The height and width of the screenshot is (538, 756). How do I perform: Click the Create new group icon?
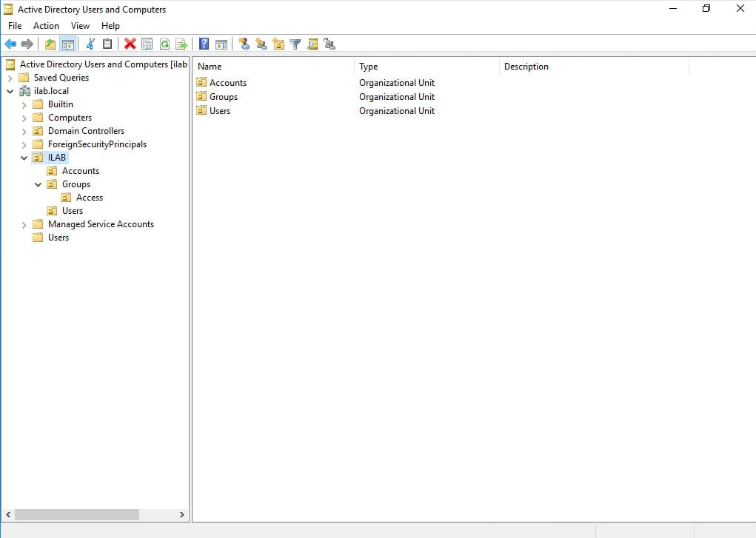(x=261, y=44)
